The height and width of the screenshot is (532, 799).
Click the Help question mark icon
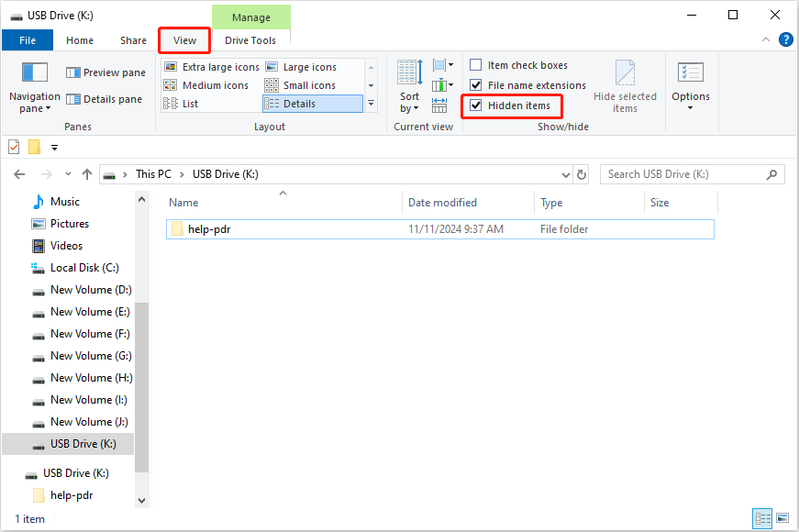pos(786,39)
